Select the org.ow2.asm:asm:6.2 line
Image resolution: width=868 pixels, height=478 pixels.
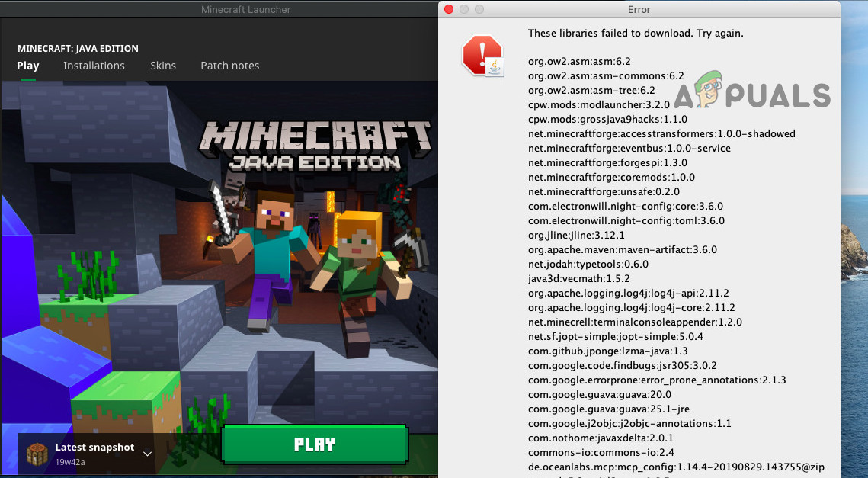tap(579, 62)
